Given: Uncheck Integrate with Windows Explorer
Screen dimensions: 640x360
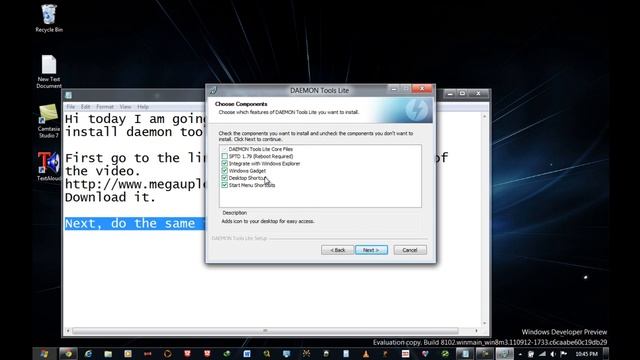Looking at the screenshot, I should 224,163.
